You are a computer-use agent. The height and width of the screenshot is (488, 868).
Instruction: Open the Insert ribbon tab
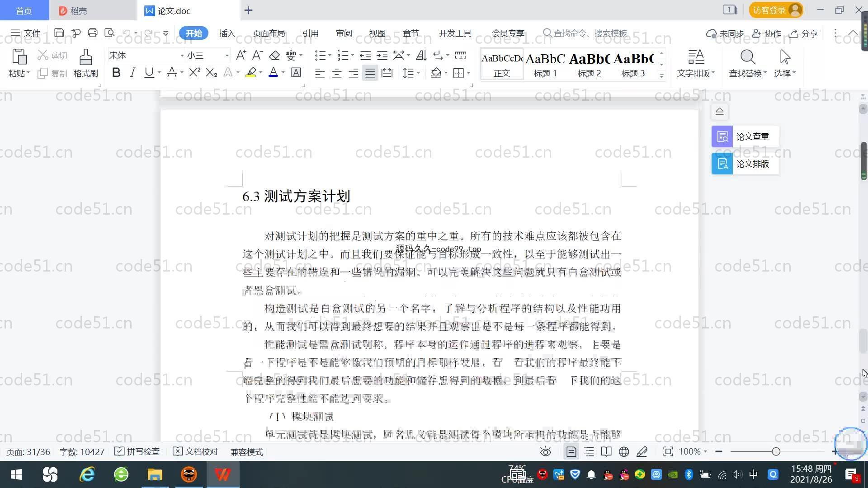(x=227, y=33)
